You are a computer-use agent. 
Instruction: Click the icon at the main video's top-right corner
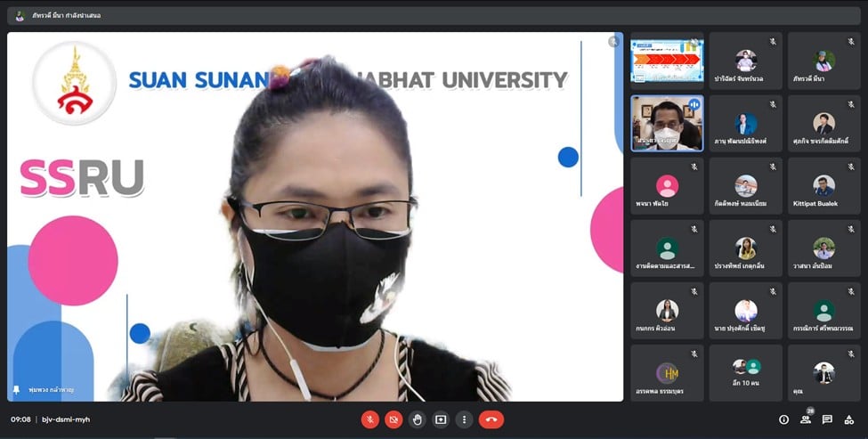tap(613, 41)
